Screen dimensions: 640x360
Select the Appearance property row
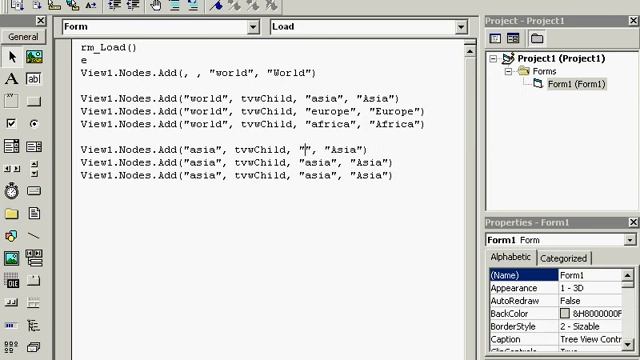tap(556, 288)
